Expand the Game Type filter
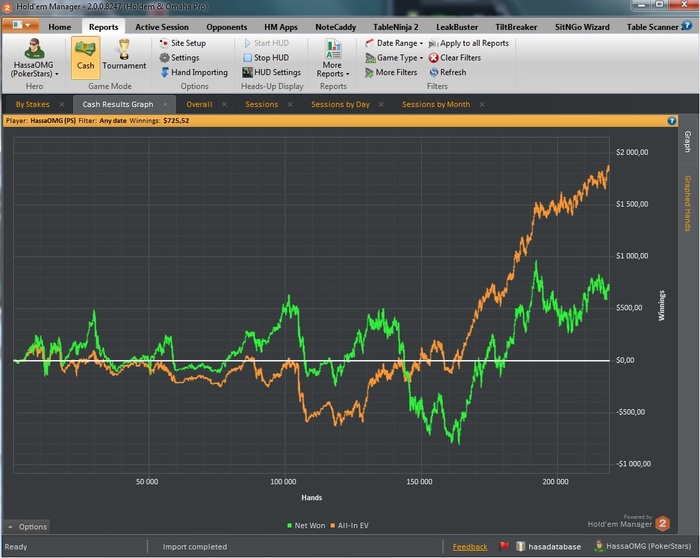Image resolution: width=700 pixels, height=558 pixels. 397,58
